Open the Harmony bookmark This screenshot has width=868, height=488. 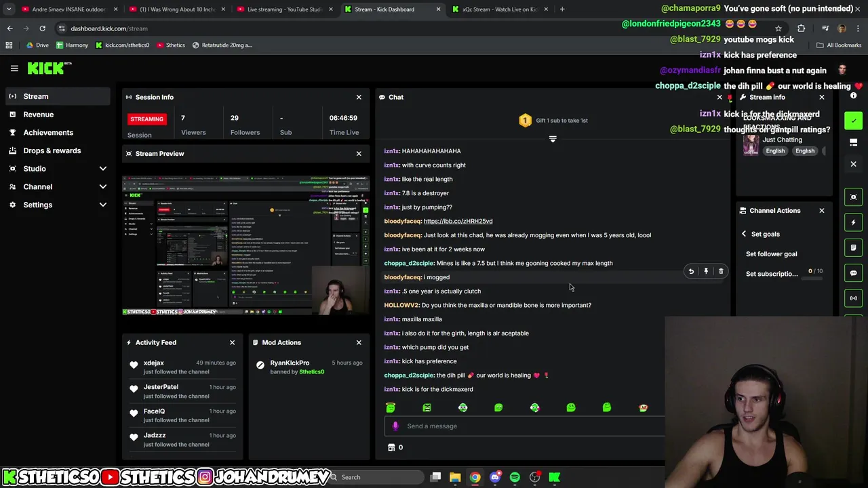pos(72,45)
